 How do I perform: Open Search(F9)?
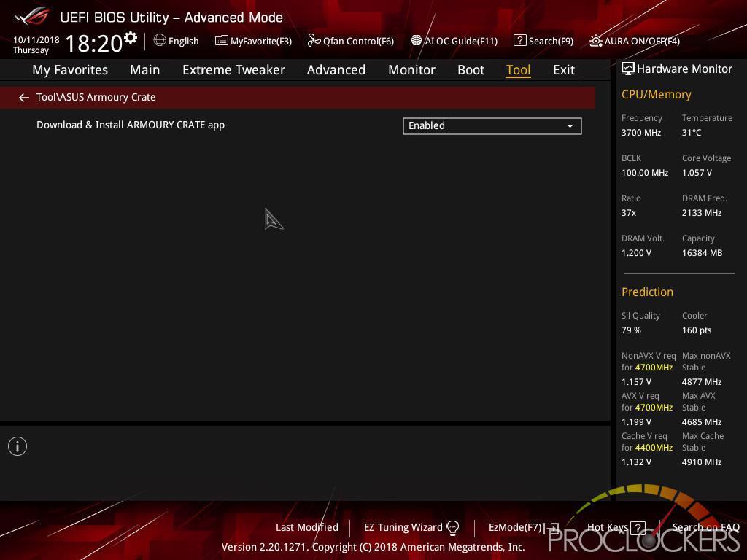[543, 41]
